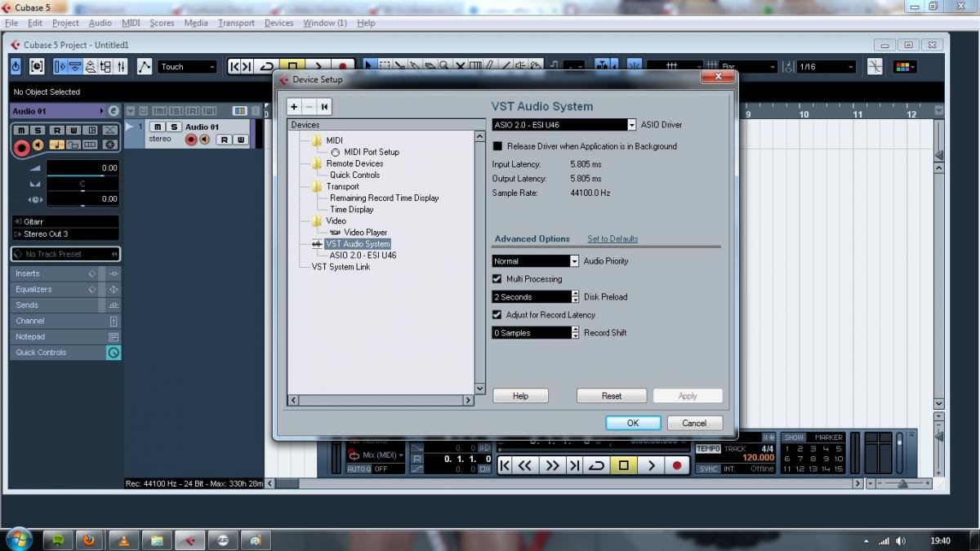Click Record Shift stepper arrows
980x551 pixels.
[x=575, y=333]
